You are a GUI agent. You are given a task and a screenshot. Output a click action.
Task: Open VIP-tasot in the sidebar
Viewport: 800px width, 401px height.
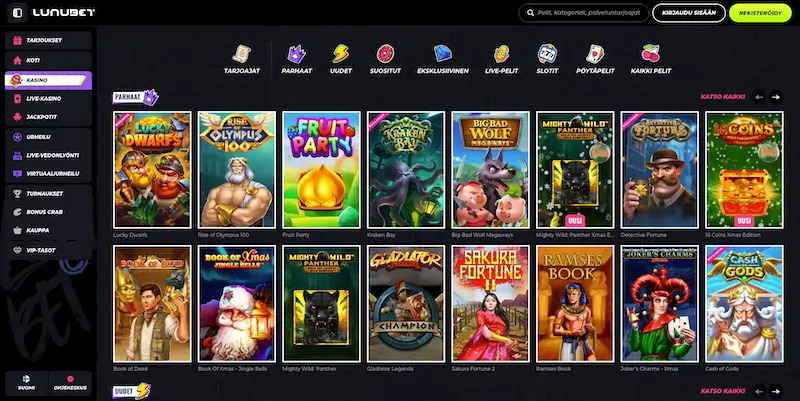[x=48, y=250]
